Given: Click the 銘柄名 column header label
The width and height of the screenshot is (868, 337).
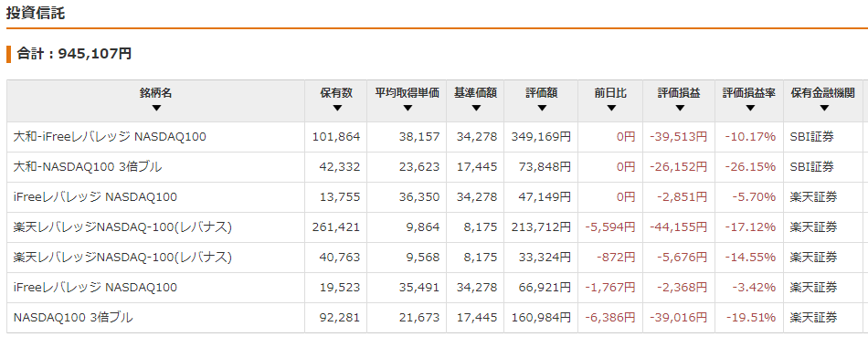Looking at the screenshot, I should coord(156,93).
